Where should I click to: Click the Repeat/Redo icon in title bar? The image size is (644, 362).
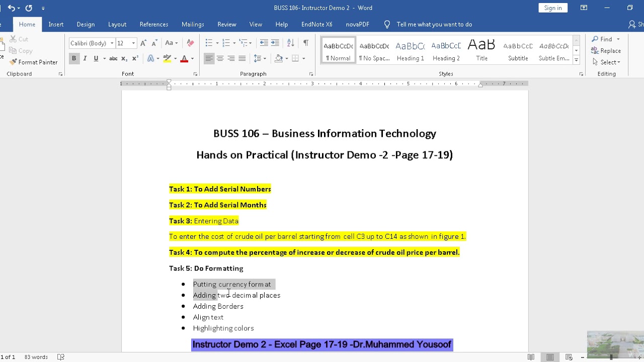coord(29,8)
